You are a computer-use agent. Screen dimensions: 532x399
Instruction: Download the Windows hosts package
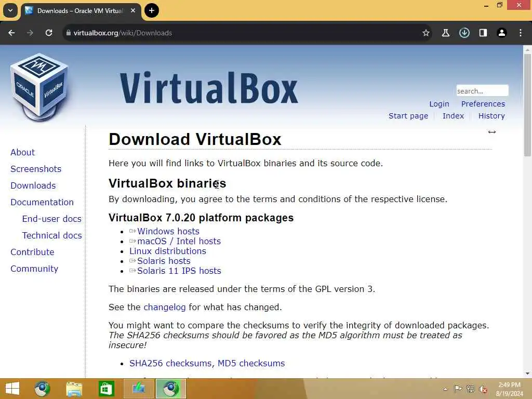click(168, 231)
